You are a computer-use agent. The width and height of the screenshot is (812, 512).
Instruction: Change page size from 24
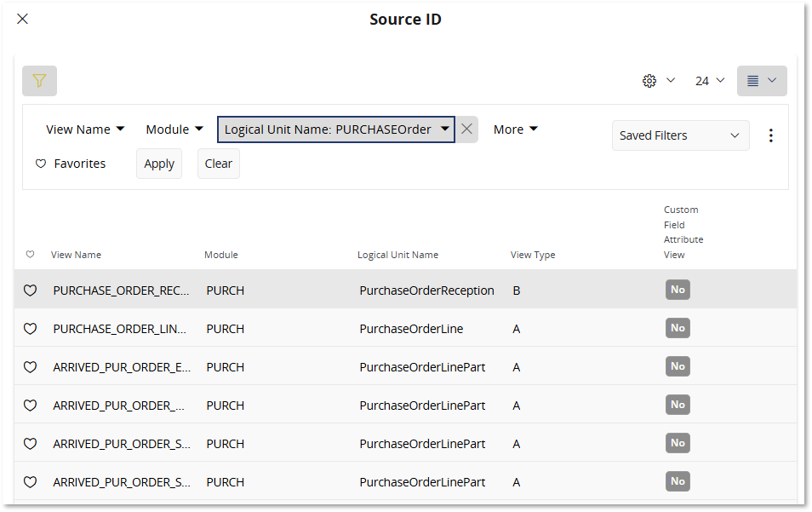click(710, 81)
